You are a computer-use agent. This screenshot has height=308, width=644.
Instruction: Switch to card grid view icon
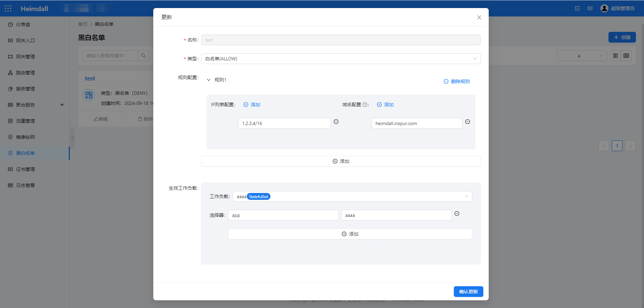(615, 56)
